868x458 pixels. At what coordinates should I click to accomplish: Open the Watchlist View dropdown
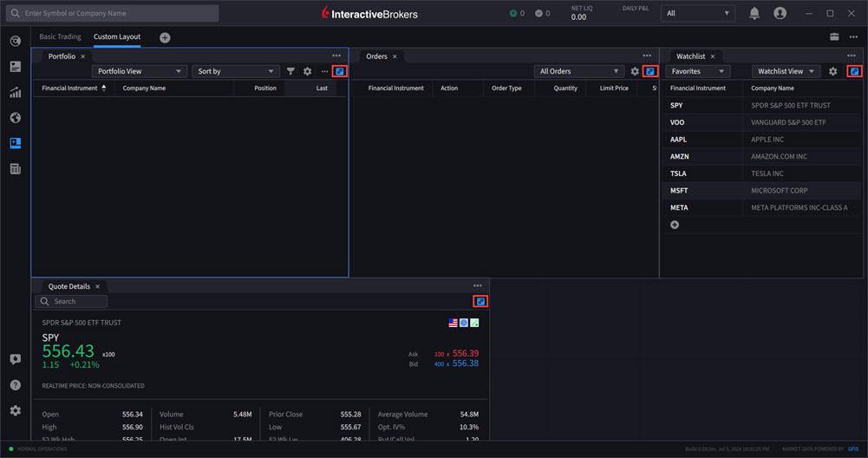point(786,71)
